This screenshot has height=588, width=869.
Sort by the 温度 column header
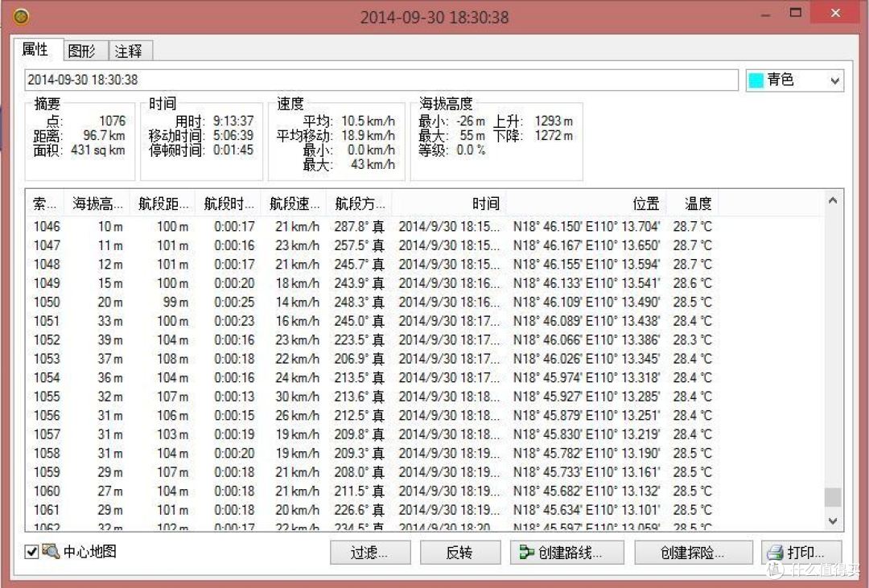tap(692, 204)
